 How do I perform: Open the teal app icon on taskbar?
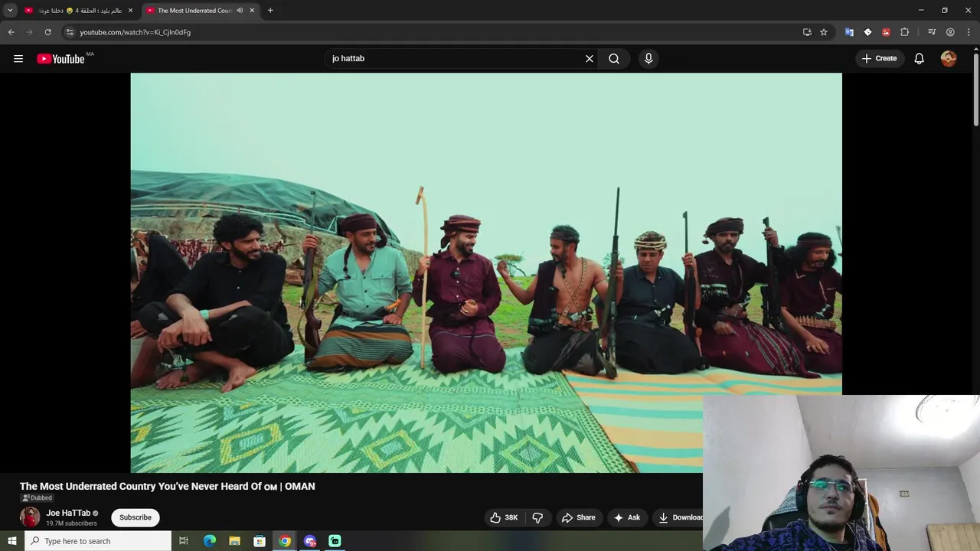pos(335,541)
